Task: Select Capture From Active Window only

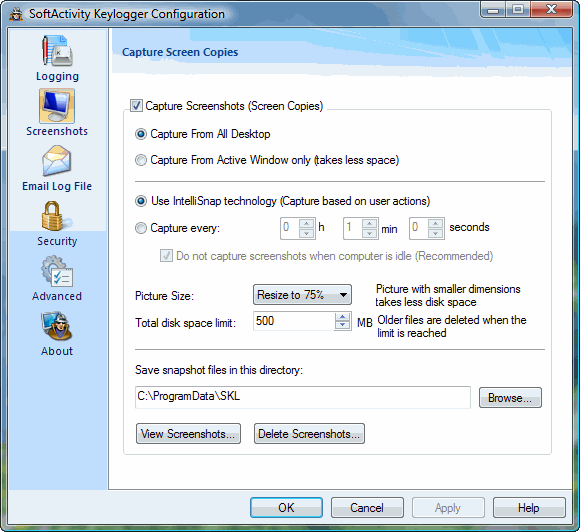Action: [x=141, y=160]
